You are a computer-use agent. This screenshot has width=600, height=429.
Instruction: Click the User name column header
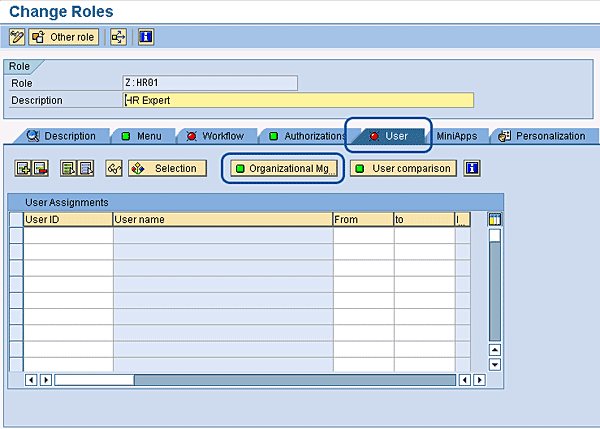[x=223, y=219]
